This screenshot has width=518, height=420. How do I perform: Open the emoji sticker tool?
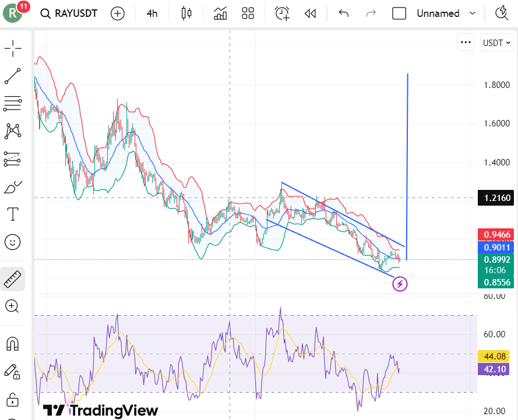click(13, 242)
